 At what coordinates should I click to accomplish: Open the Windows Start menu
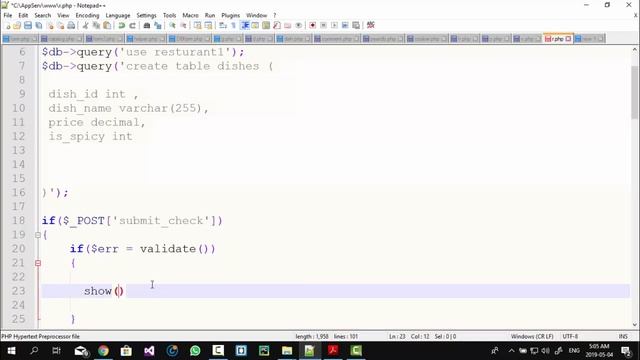pyautogui.click(x=11, y=351)
